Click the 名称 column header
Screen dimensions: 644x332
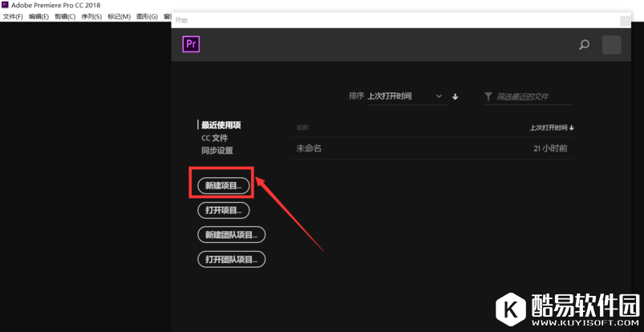point(302,128)
